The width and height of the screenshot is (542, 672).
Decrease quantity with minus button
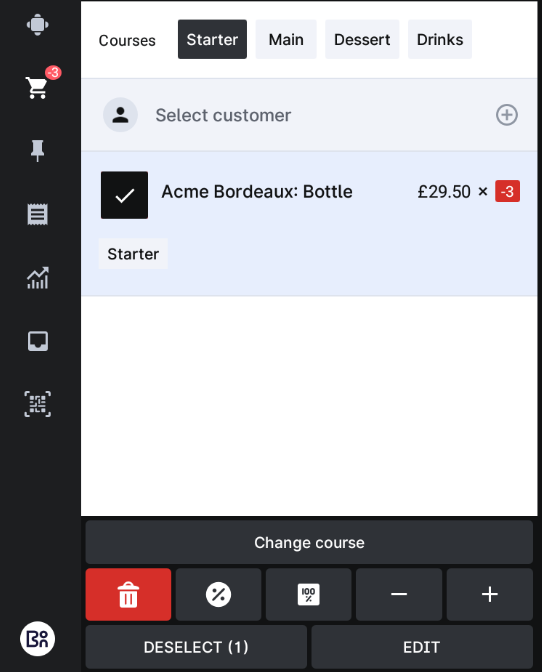[x=399, y=594]
